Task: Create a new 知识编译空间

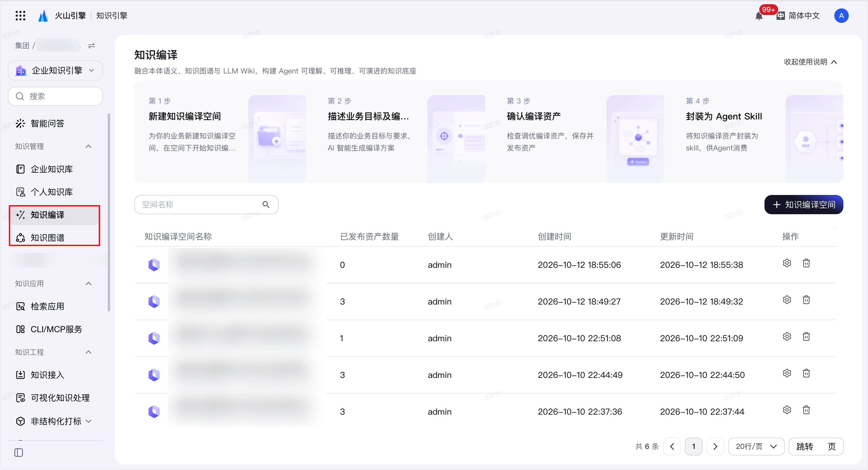Action: pyautogui.click(x=803, y=205)
